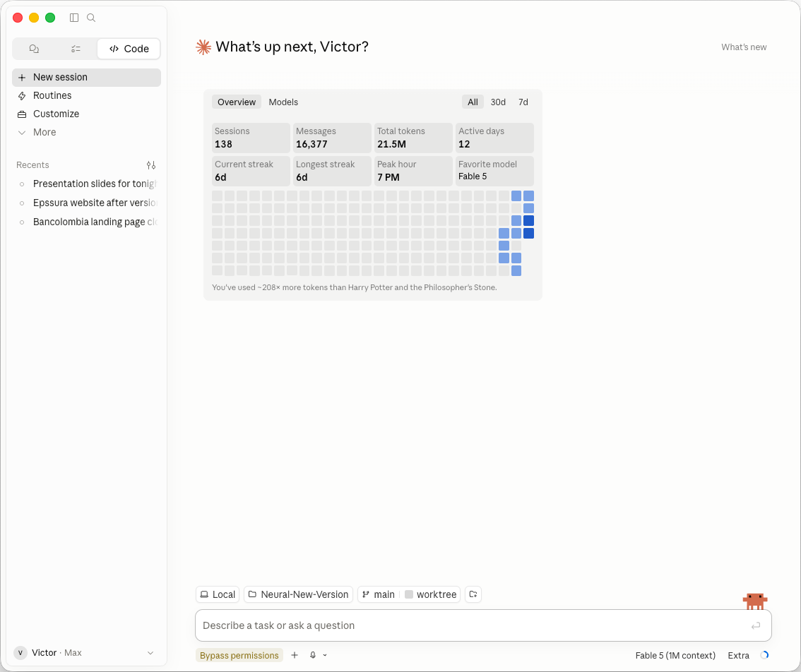This screenshot has height=672, width=801.
Task: Change the Local environment selector
Action: click(218, 595)
